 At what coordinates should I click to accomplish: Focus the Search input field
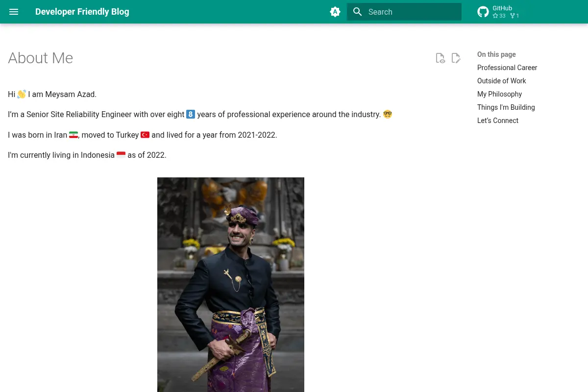click(x=404, y=12)
